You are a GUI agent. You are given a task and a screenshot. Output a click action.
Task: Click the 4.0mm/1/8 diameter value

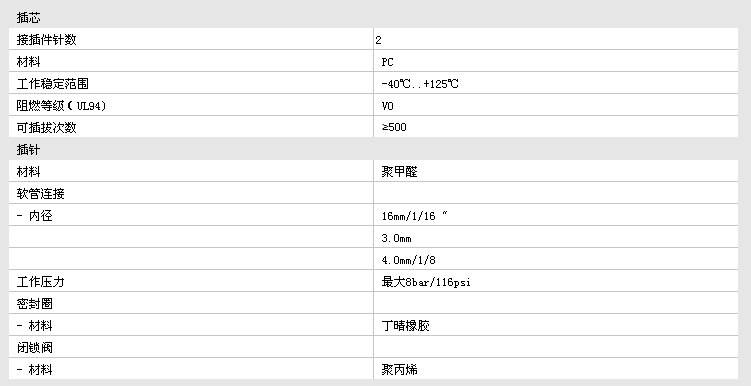pyautogui.click(x=409, y=261)
